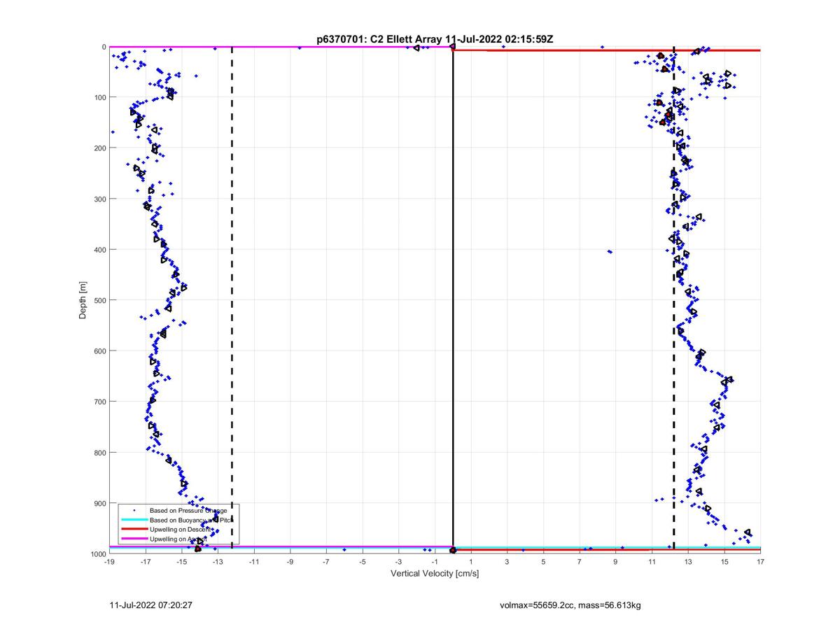This screenshot has width=840, height=622.
Task: Select legend entry 'Based on Buoyancy and Pitch'
Action: (192, 521)
